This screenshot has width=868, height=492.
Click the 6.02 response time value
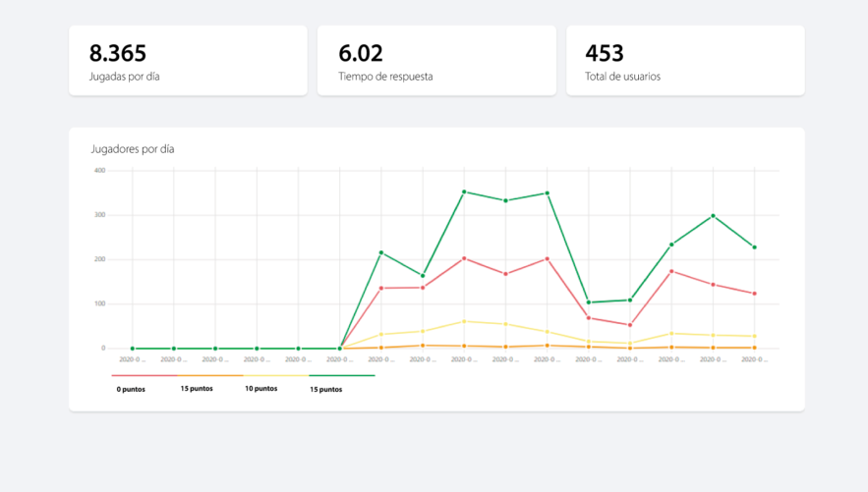(361, 53)
